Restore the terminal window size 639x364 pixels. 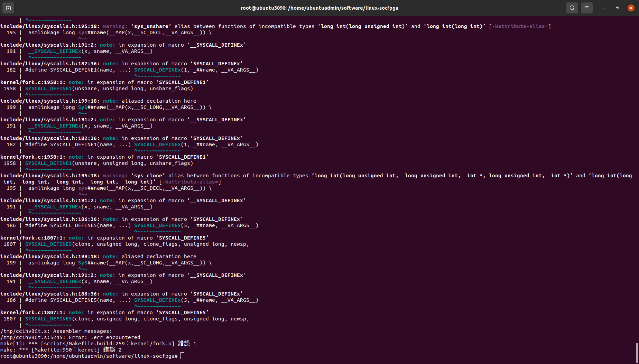(617, 8)
